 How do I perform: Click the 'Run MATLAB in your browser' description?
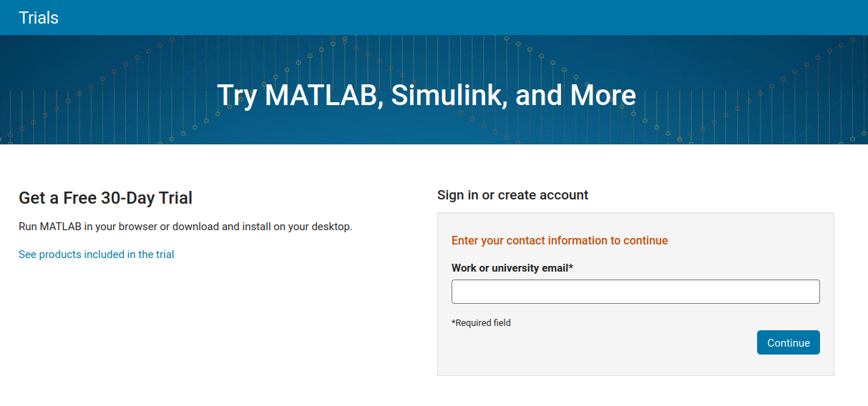pyautogui.click(x=185, y=227)
